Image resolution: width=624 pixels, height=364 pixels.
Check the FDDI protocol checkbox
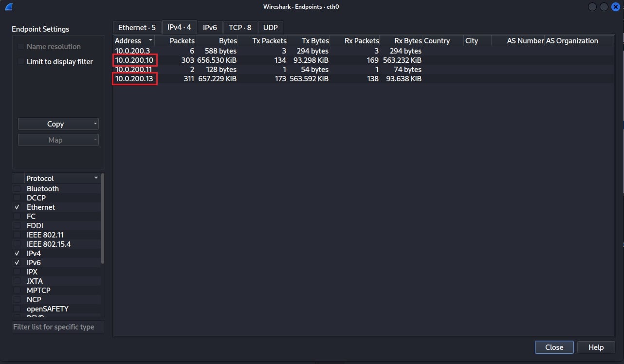pyautogui.click(x=17, y=226)
